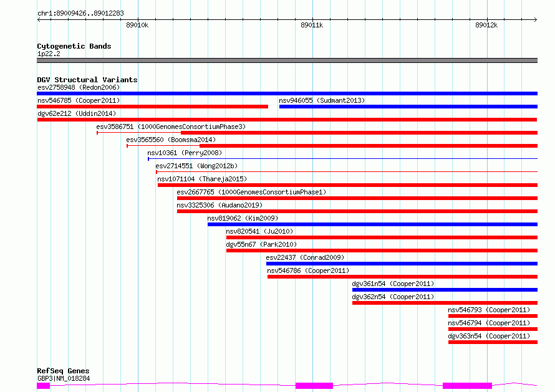Click the thin blue nsv10361 variant line
Screen dimensions: 555x392
pos(342,159)
